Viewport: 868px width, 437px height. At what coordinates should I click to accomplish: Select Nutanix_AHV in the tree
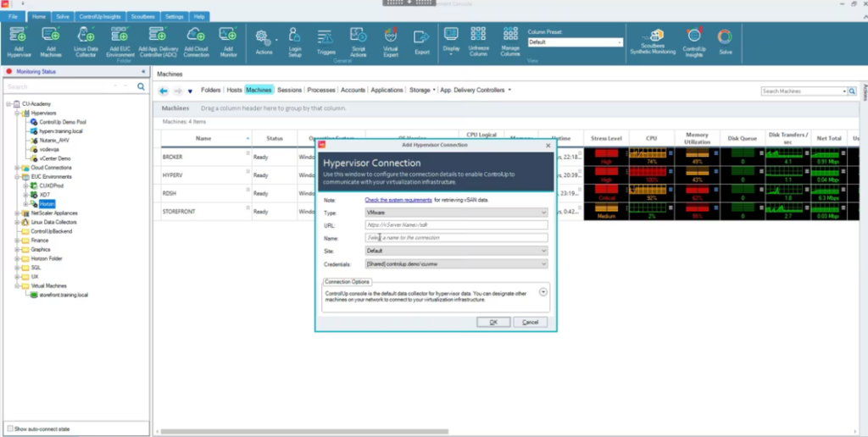point(54,141)
